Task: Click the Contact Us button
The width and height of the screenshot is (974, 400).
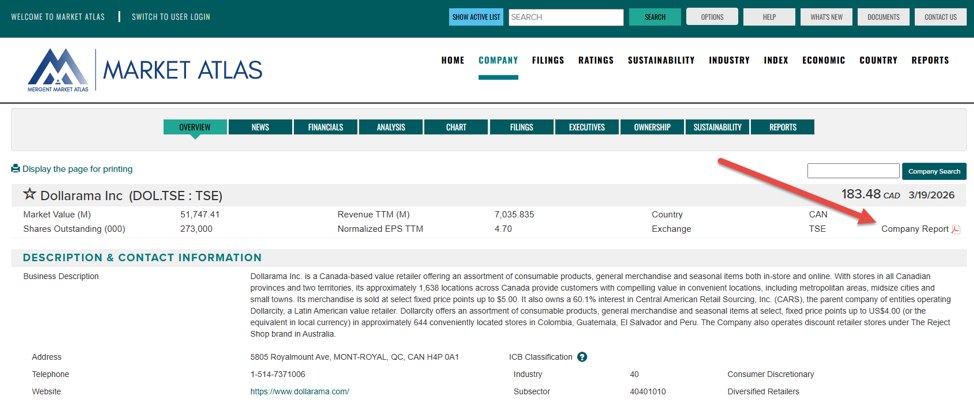Action: click(940, 17)
